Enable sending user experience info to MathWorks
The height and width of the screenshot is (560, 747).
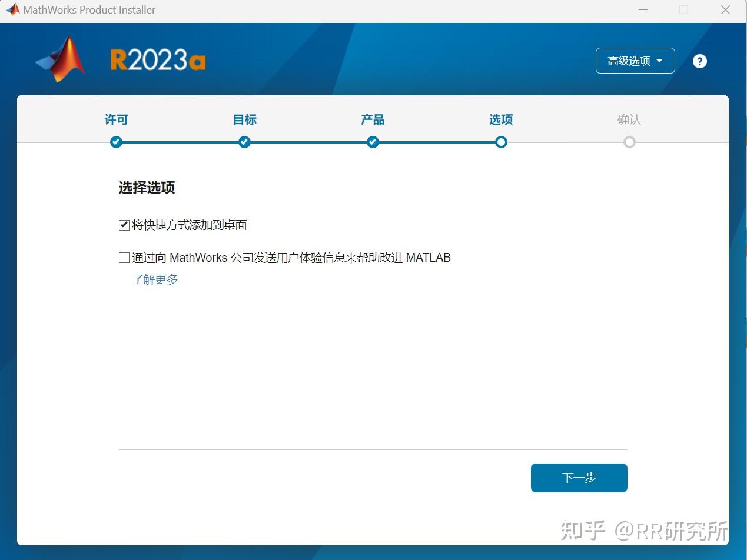(124, 258)
